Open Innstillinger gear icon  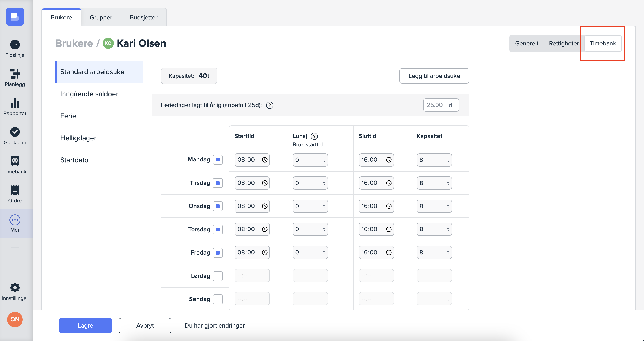[15, 288]
